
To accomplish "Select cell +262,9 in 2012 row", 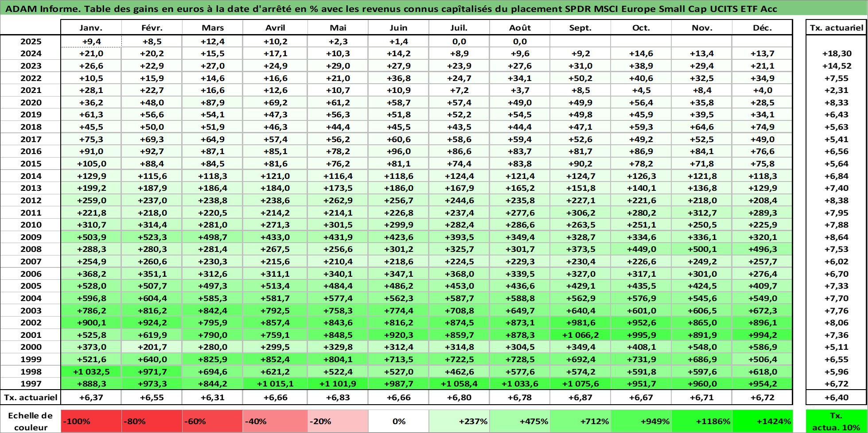I will 338,201.
